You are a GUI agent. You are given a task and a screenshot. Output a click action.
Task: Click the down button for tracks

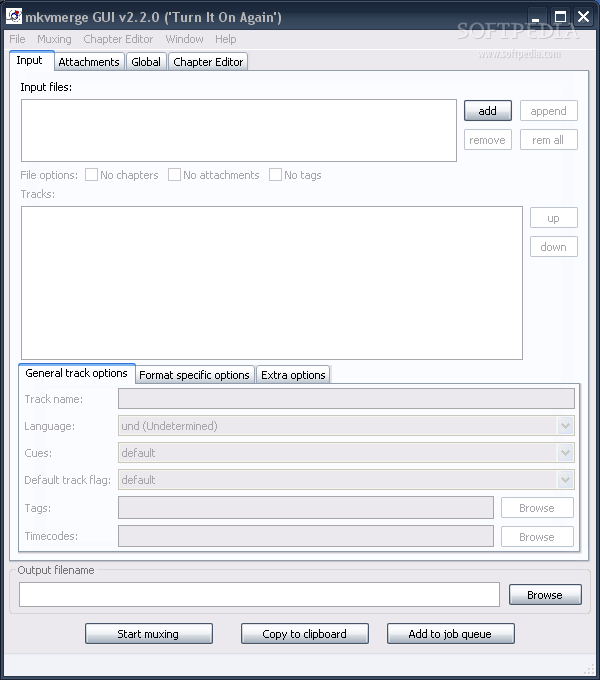tap(554, 247)
